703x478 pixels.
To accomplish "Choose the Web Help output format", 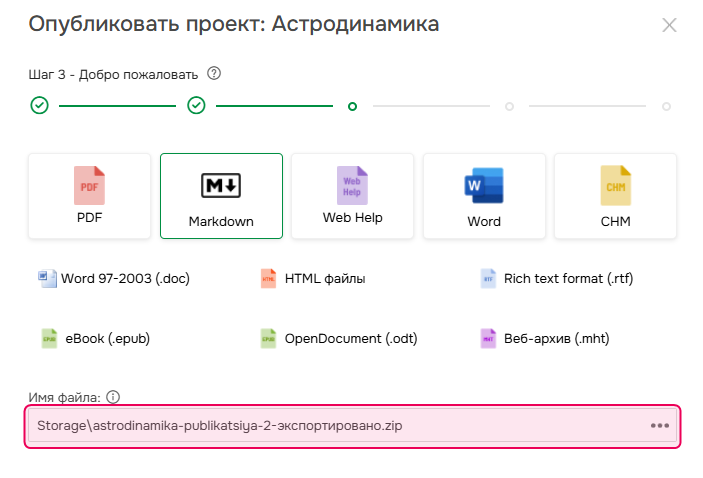I will coord(352,196).
